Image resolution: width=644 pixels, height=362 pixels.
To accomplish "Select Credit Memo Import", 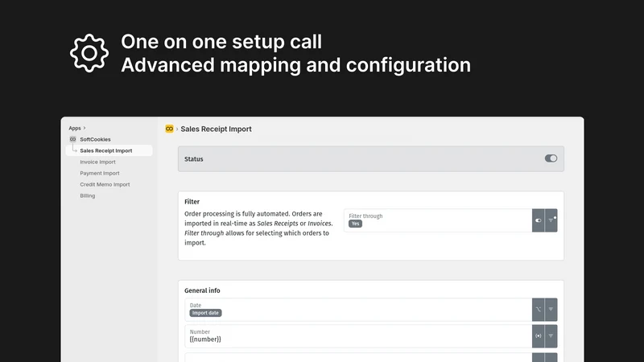I will point(105,184).
